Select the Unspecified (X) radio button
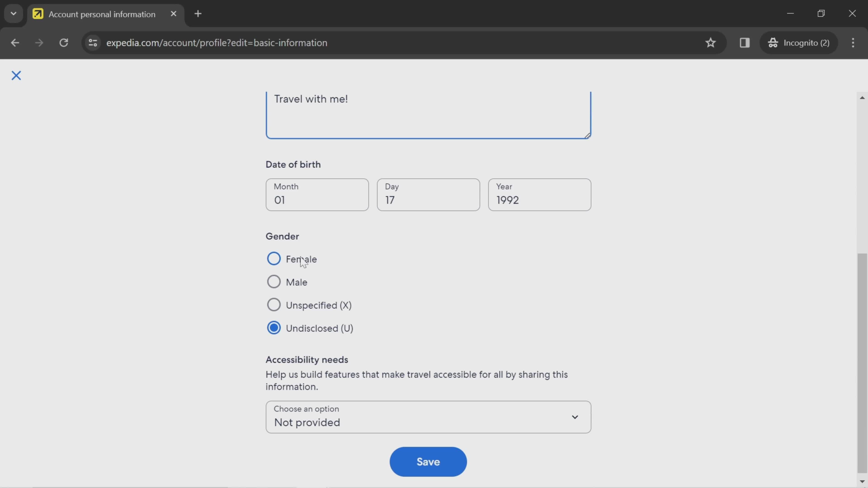Viewport: 868px width, 488px height. [274, 305]
